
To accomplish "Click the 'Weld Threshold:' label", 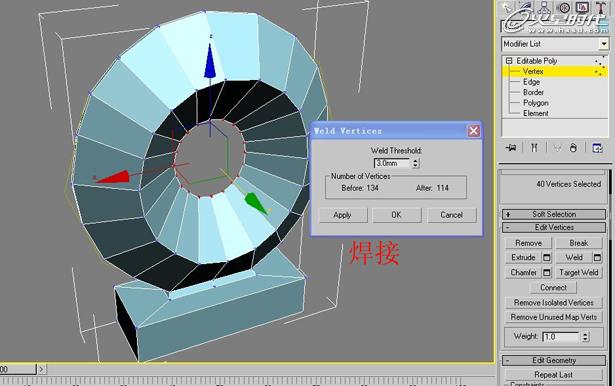I will pyautogui.click(x=396, y=151).
